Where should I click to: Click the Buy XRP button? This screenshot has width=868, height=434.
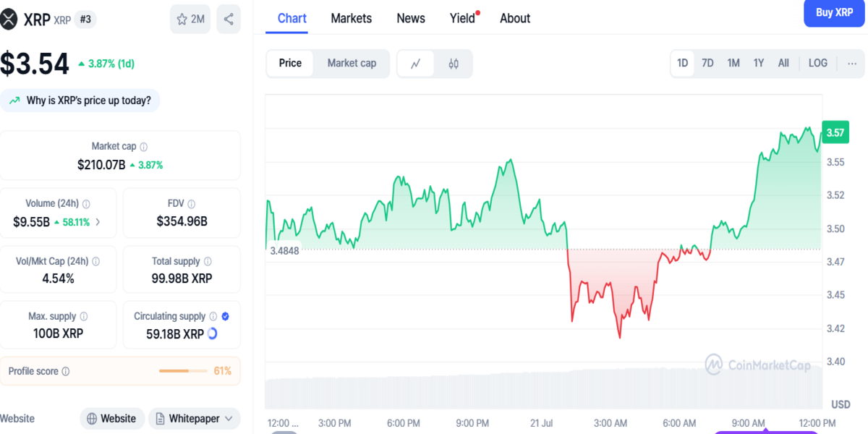[x=834, y=13]
